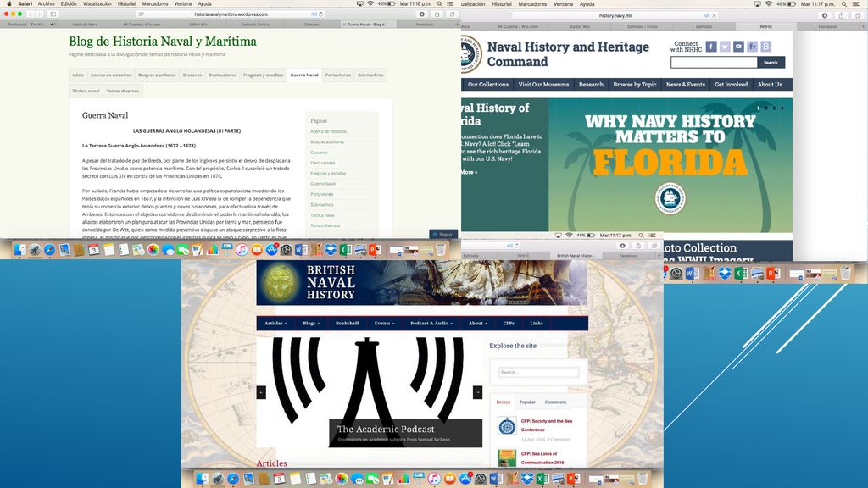Select carousel slide 3 on the NHHC banner
The width and height of the screenshot is (868, 488).
click(774, 108)
